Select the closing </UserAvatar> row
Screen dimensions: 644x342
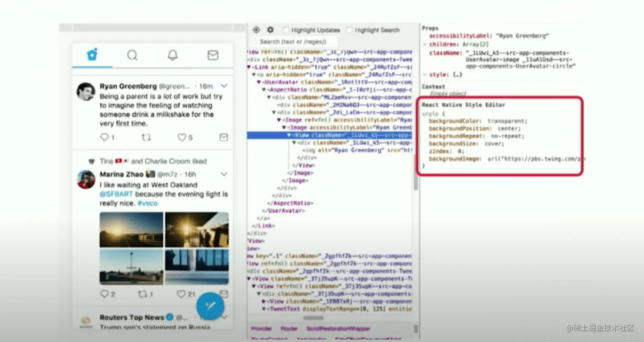point(284,211)
